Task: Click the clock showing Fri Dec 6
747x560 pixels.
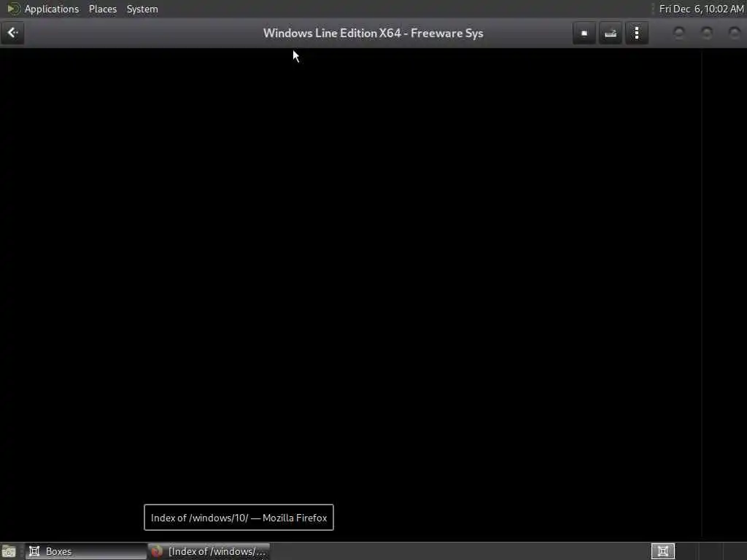Action: pyautogui.click(x=701, y=9)
